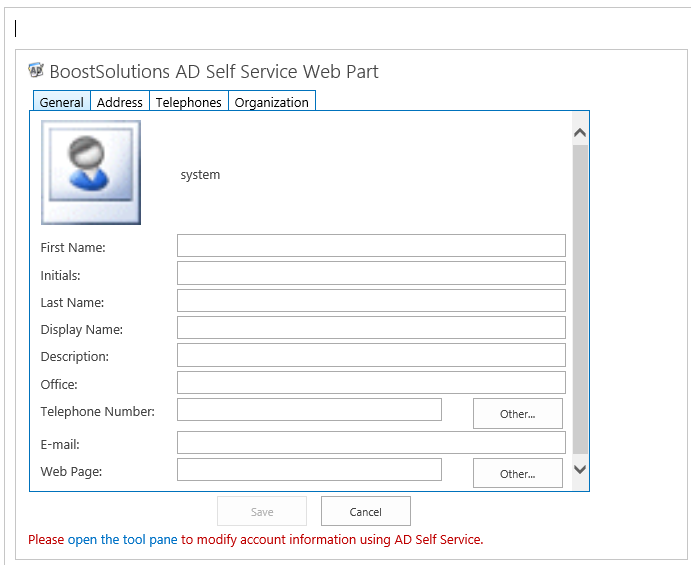The image size is (691, 565).
Task: Click the Telephone Number text box
Action: pyautogui.click(x=309, y=409)
